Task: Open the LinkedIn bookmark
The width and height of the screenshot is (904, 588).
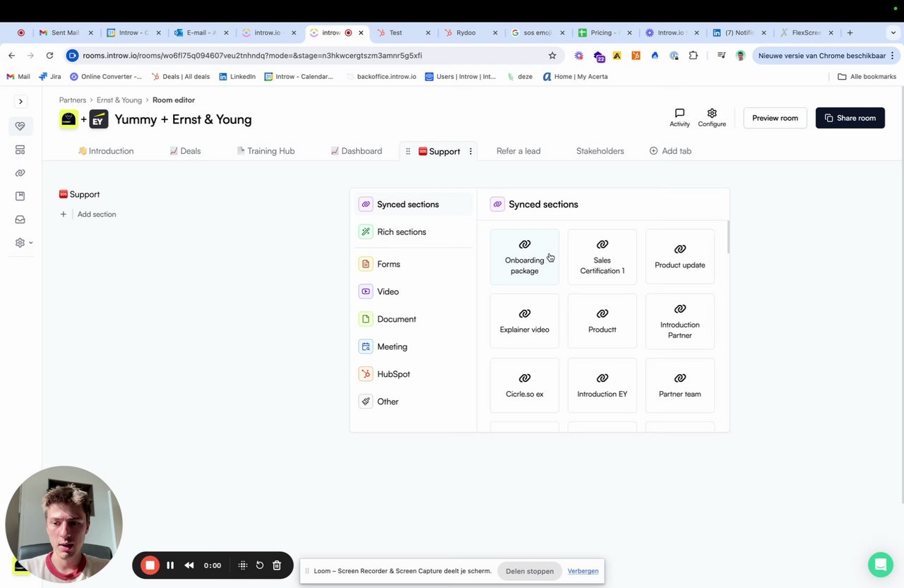Action: coord(237,76)
